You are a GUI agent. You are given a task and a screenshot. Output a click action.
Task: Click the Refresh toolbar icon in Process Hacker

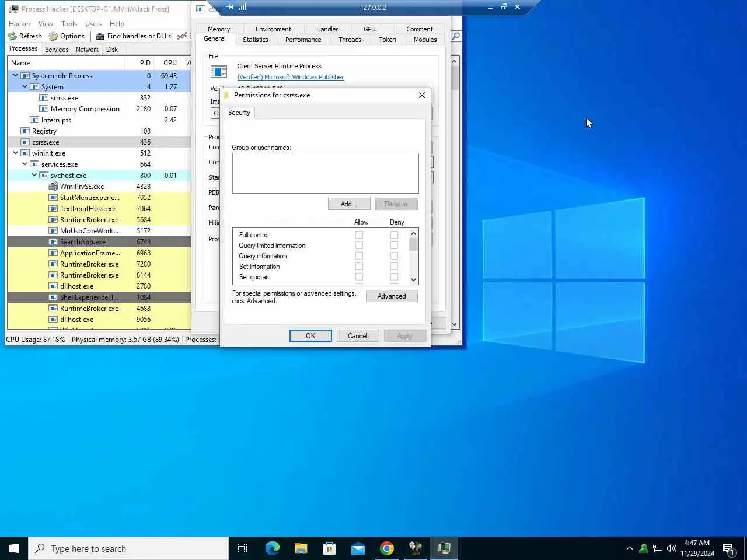point(12,36)
